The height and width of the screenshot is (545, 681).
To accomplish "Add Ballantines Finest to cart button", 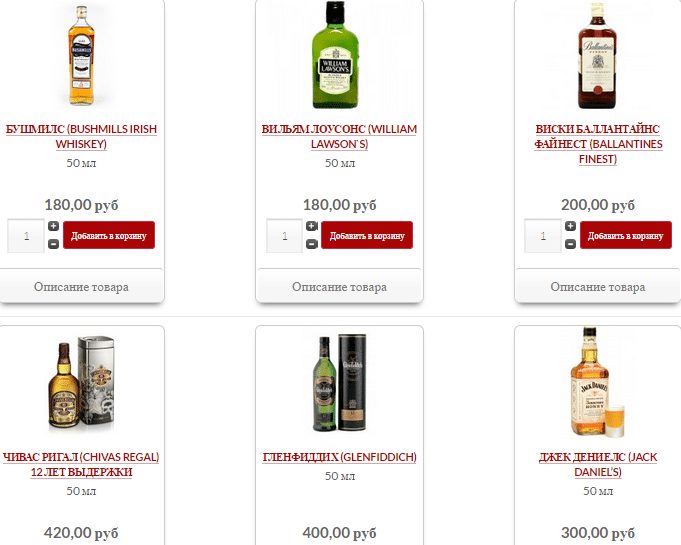I will (625, 235).
